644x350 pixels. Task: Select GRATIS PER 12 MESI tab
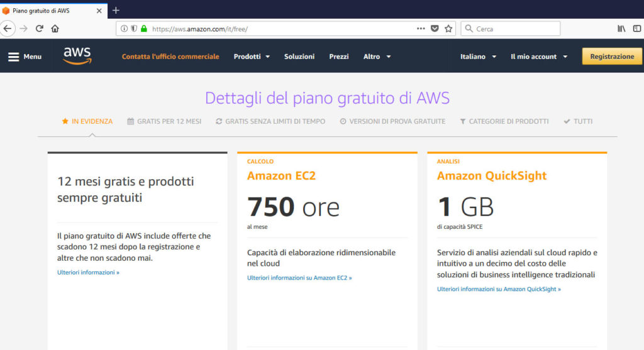164,121
